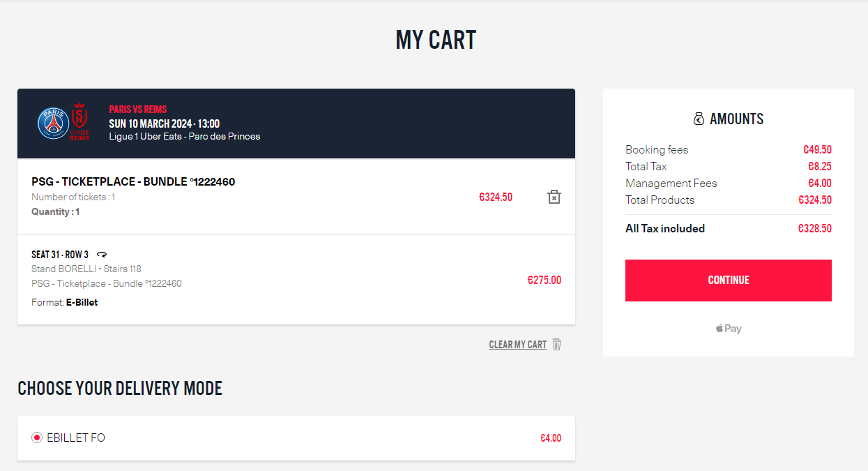
Task: Click the Stade de Reims logo
Action: 79,122
